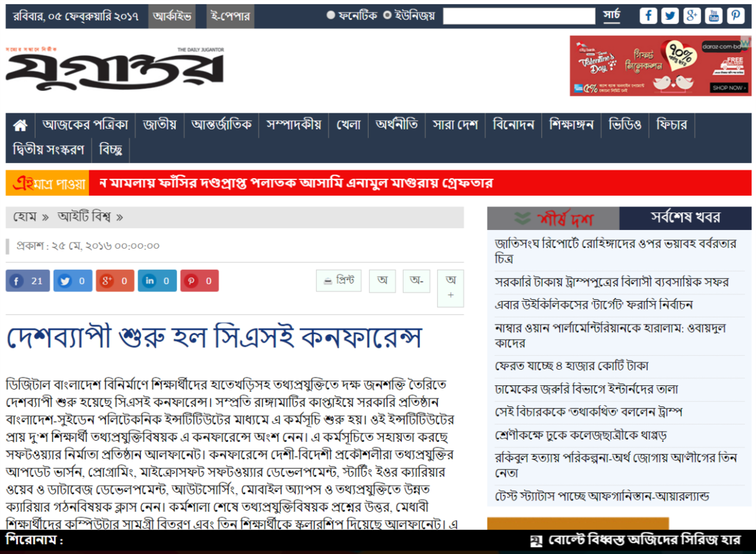756x554 pixels.
Task: Click the সার্চ button
Action: (x=611, y=16)
